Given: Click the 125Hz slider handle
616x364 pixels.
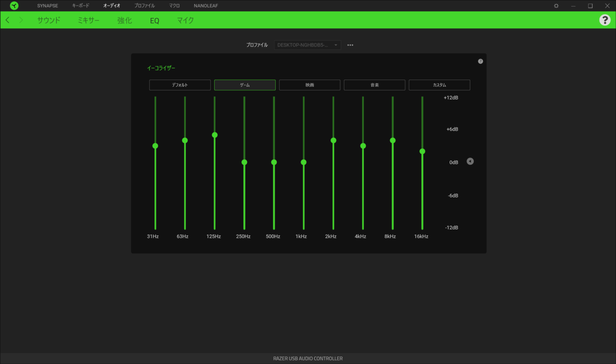Looking at the screenshot, I should point(215,135).
